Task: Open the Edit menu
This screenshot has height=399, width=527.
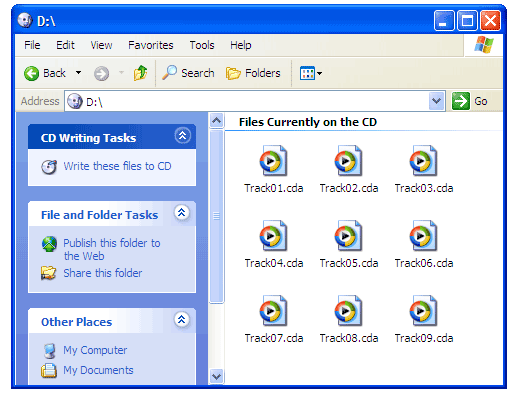Action: [x=65, y=45]
